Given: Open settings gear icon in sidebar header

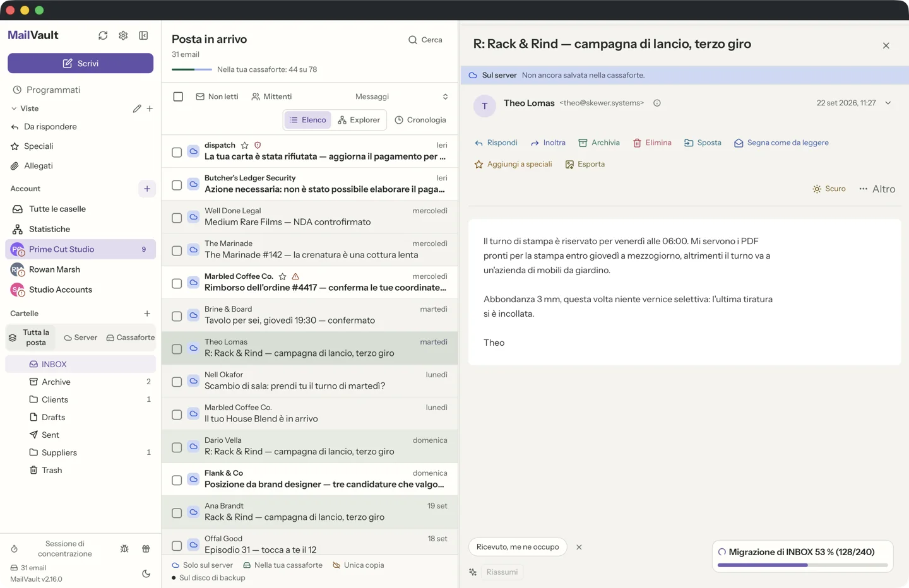Looking at the screenshot, I should click(x=123, y=35).
